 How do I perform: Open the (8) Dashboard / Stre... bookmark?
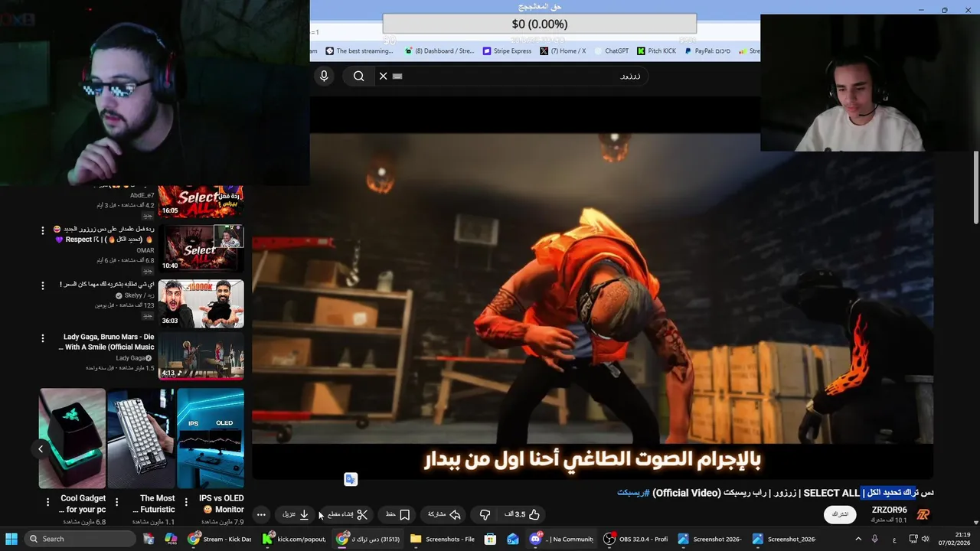click(x=439, y=51)
